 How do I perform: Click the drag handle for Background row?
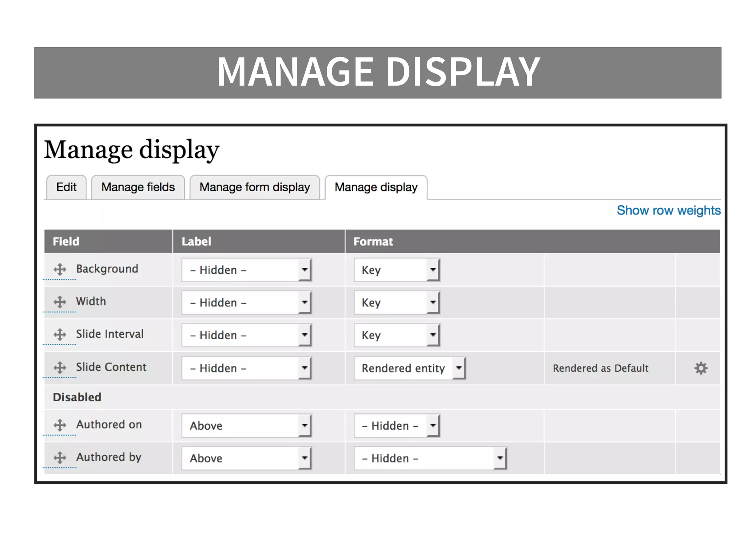tap(60, 269)
